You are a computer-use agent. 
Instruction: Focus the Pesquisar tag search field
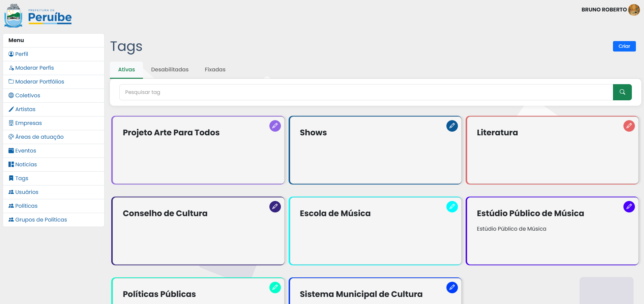point(366,92)
